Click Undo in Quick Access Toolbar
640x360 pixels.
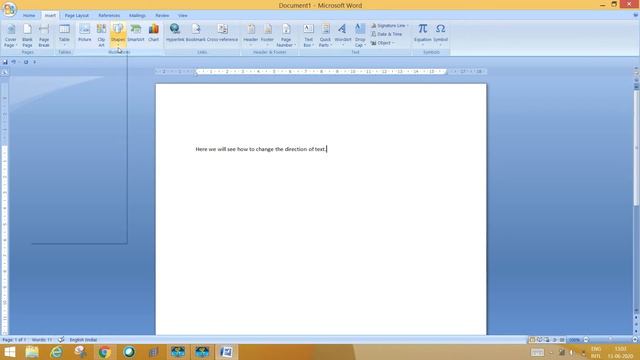coord(13,62)
